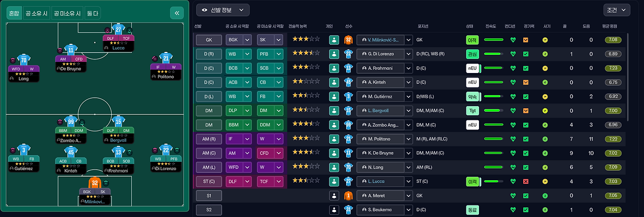Click green match sharpness check for Gutiérrez
The height and width of the screenshot is (217, 644).
click(526, 96)
